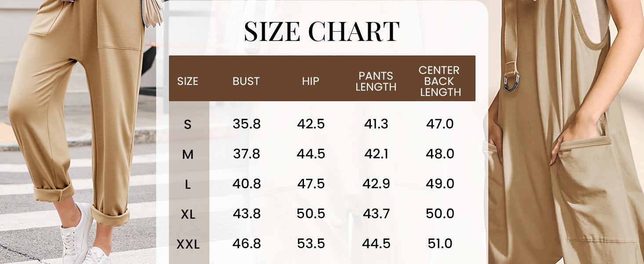Click the 35.8 bust measurement for S
644x264 pixels.
point(247,124)
